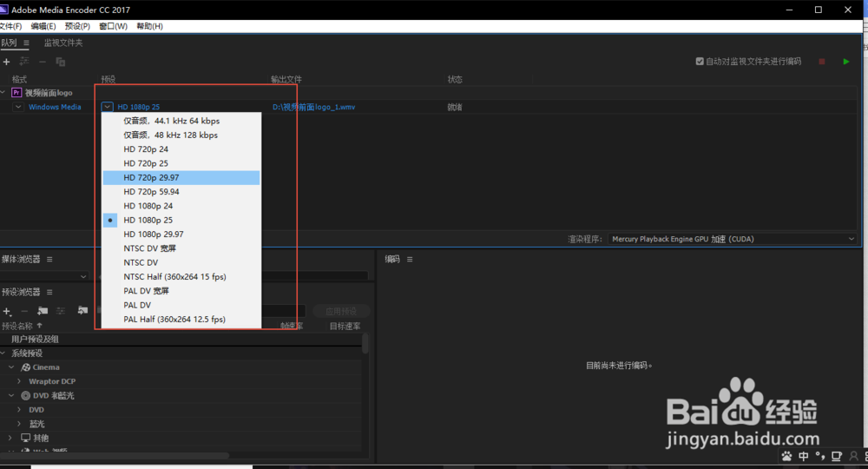The width and height of the screenshot is (868, 469).
Task: Select preset NTSC Half (360x264 15 fps)
Action: (181, 277)
